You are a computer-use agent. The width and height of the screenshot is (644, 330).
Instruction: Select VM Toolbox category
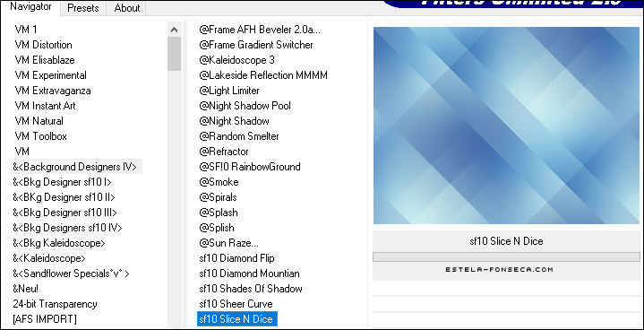pyautogui.click(x=40, y=136)
